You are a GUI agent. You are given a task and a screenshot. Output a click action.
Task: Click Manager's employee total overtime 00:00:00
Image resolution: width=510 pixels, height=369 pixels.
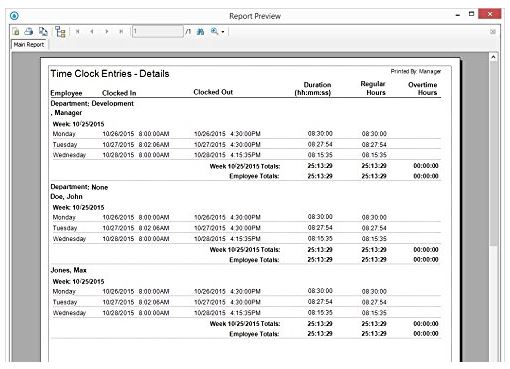click(x=426, y=176)
